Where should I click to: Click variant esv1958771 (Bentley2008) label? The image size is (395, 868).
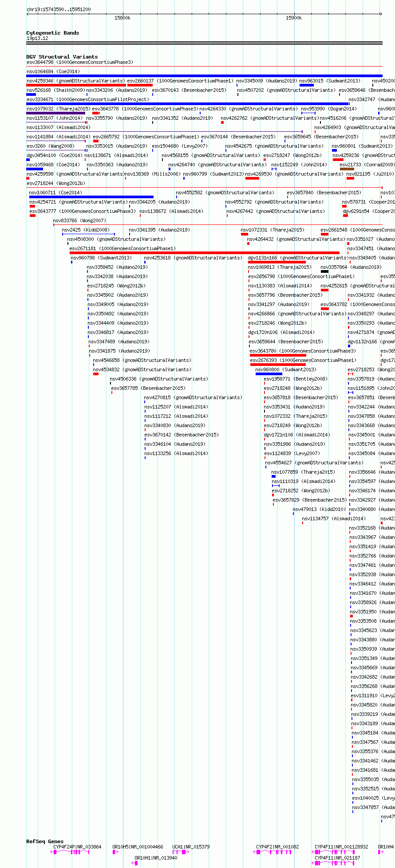tap(296, 379)
